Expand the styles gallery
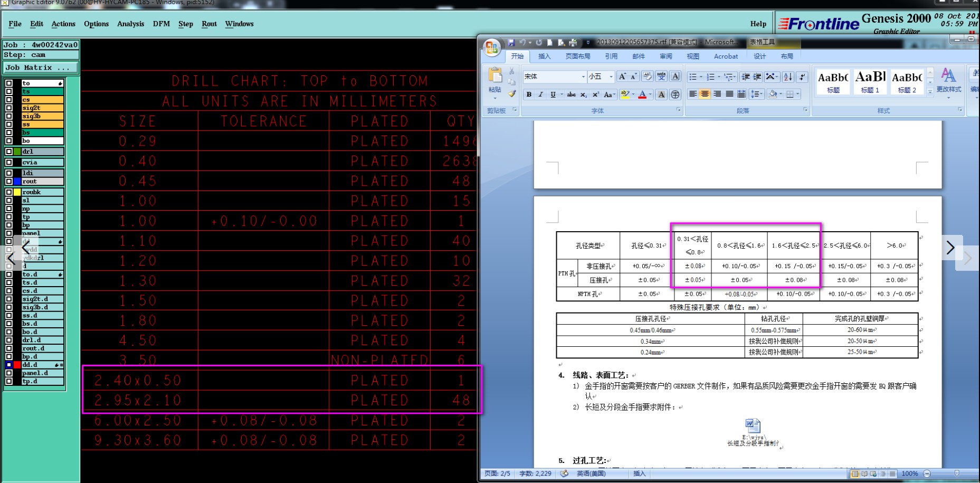The width and height of the screenshot is (980, 483). [930, 91]
